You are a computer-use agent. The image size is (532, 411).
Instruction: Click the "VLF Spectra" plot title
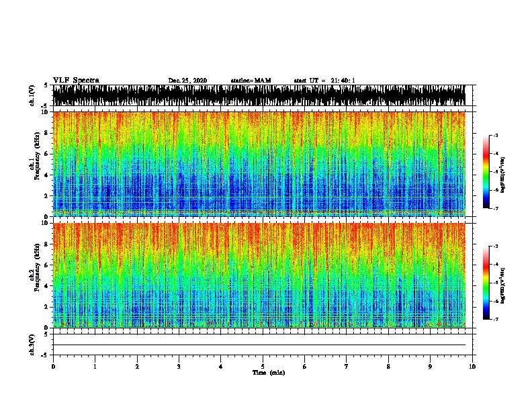click(x=76, y=81)
